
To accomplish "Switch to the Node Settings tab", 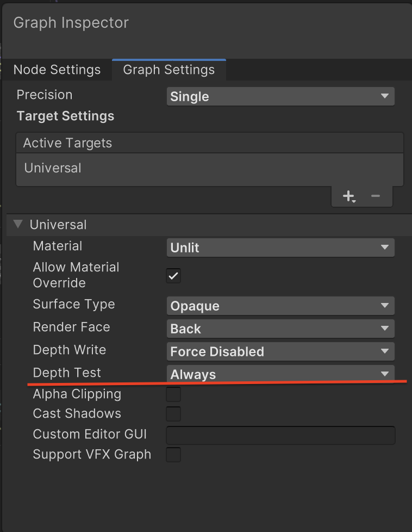I will click(57, 70).
